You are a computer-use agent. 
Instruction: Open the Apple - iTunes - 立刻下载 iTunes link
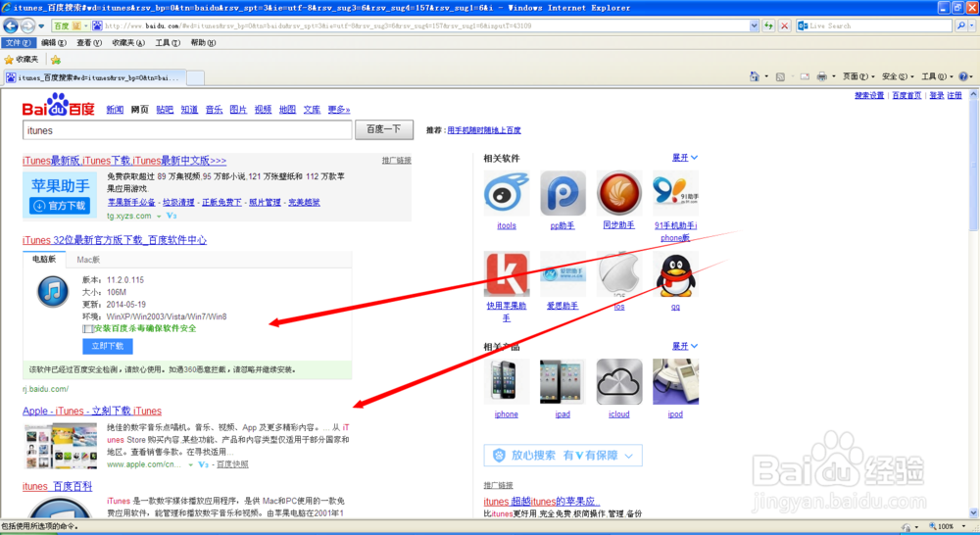[92, 411]
